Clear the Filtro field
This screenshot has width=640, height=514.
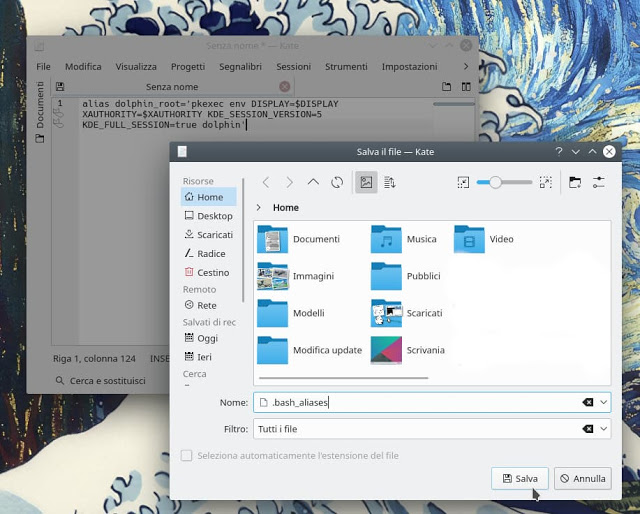(x=587, y=429)
